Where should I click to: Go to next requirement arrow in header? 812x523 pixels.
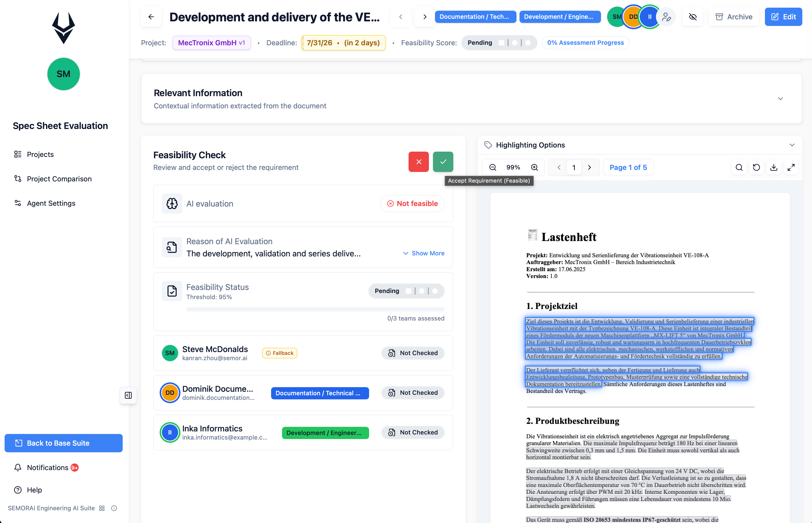[425, 17]
